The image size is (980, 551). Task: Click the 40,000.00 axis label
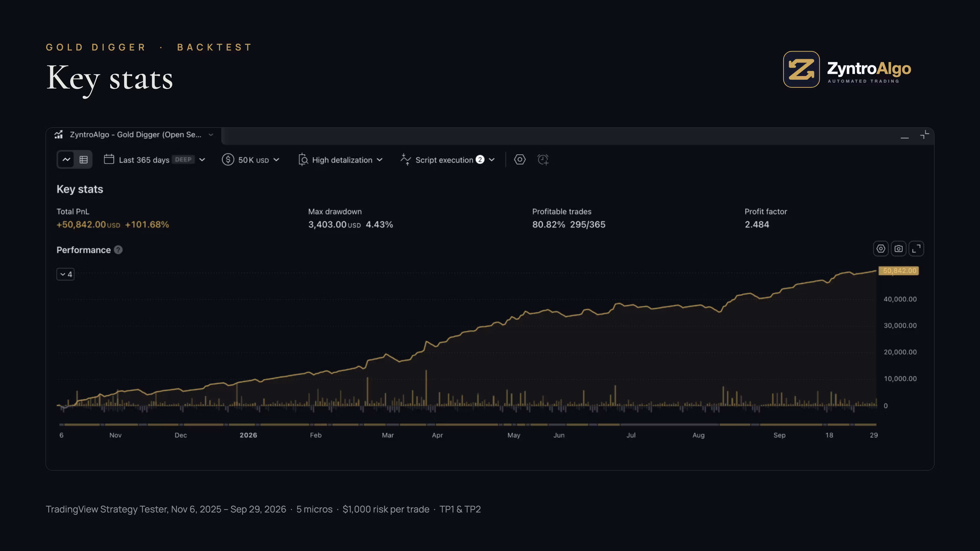900,299
